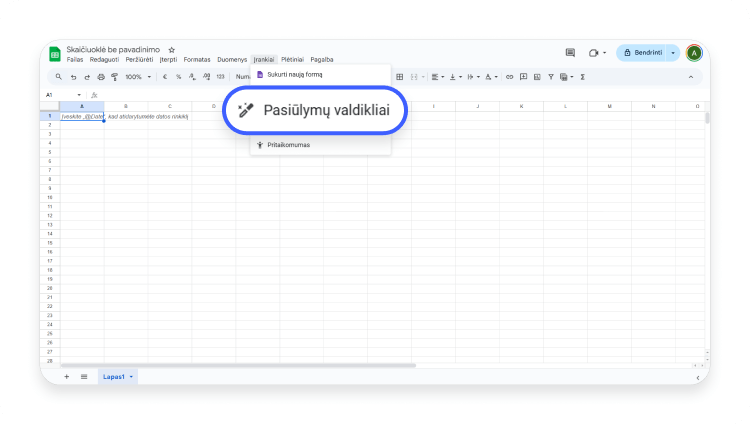Open the horizontal align dropdown arrow
Viewport: 750px width, 425px height.
pos(443,77)
